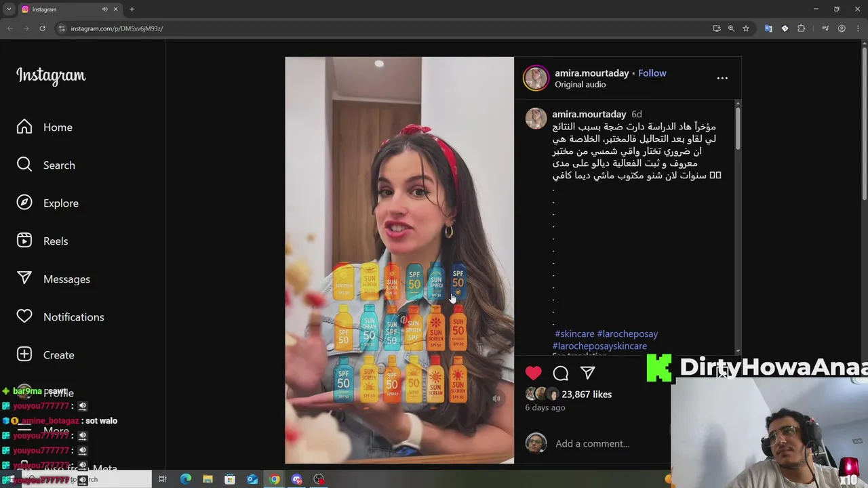Open Notifications heart in sidebar
The image size is (868, 488).
tap(24, 317)
